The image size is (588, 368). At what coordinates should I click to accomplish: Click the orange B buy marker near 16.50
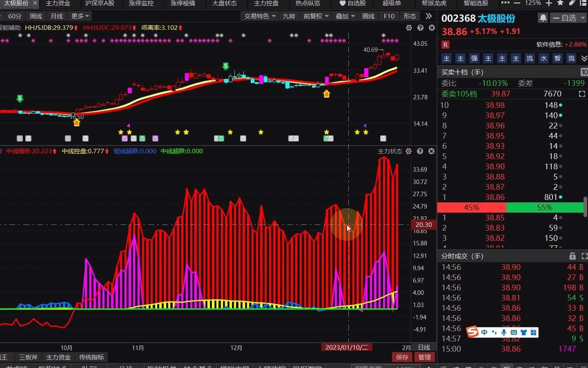pyautogui.click(x=76, y=122)
